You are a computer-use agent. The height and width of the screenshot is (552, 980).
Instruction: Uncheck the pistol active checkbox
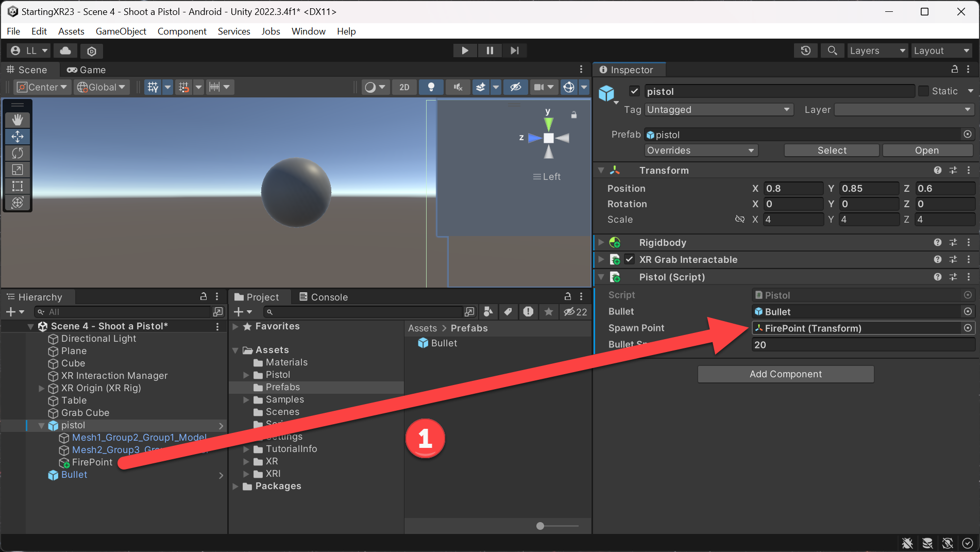(x=634, y=91)
